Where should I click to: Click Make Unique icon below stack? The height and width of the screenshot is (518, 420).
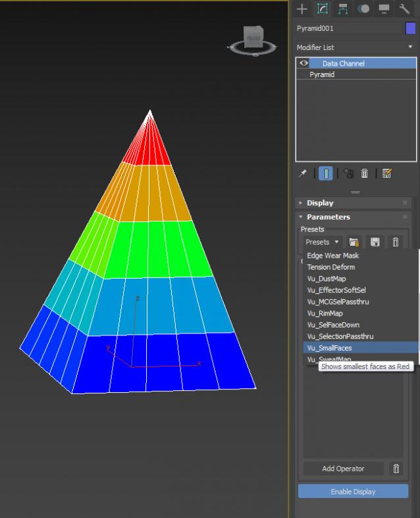pos(349,173)
